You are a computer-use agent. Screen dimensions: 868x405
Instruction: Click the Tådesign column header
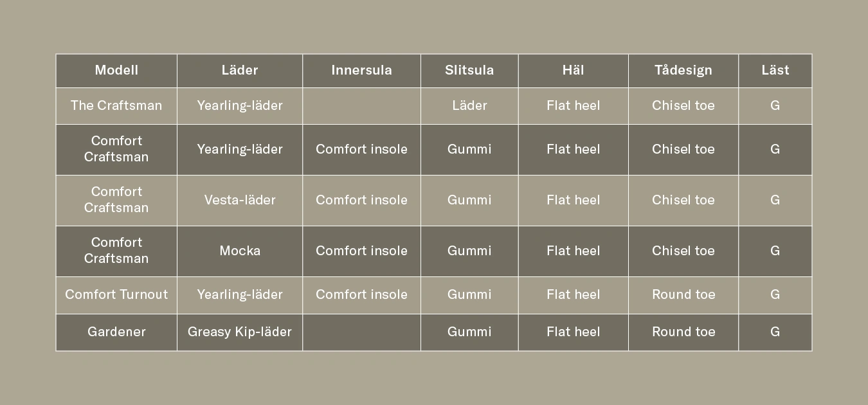(x=683, y=71)
